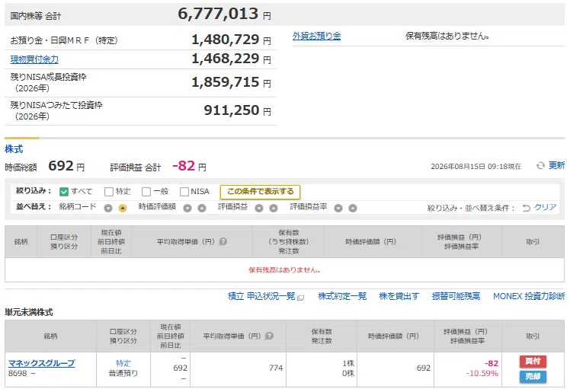This screenshot has width=570, height=392.
Task: Sort 時価評価額 descending with down arrow
Action: 187,208
